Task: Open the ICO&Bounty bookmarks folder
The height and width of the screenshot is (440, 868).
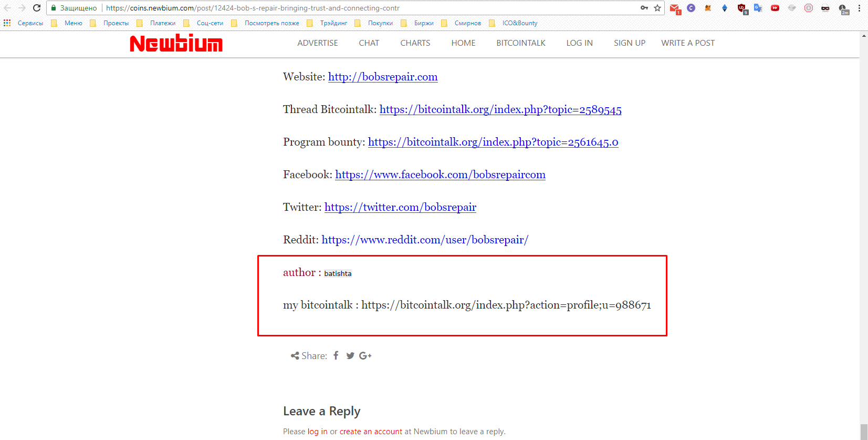Action: pos(513,23)
